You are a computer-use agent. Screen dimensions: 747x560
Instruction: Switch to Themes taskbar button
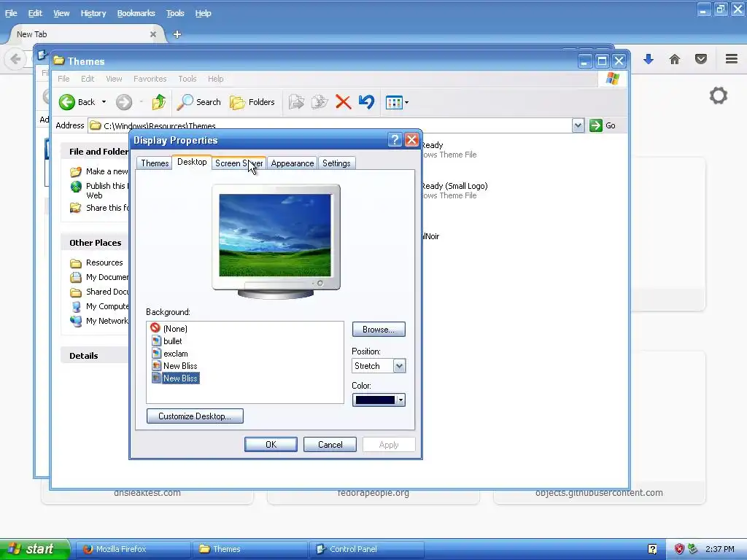click(250, 549)
